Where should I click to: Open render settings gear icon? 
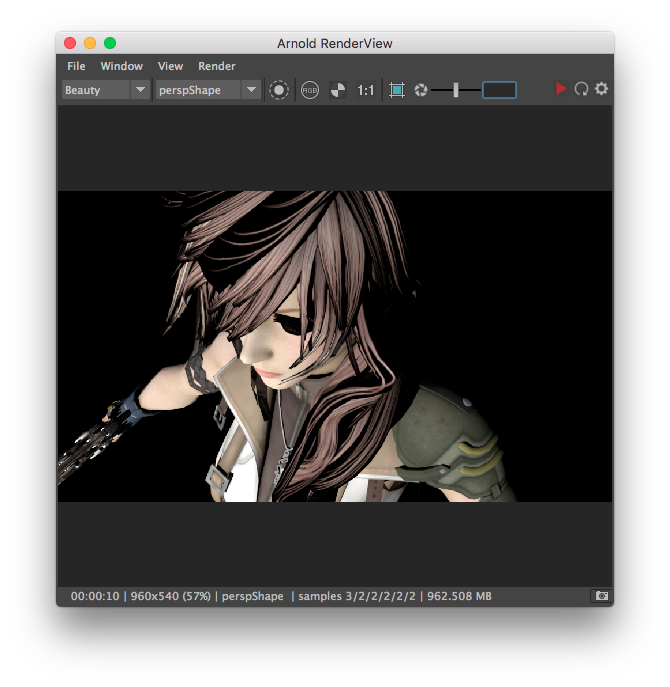(602, 89)
